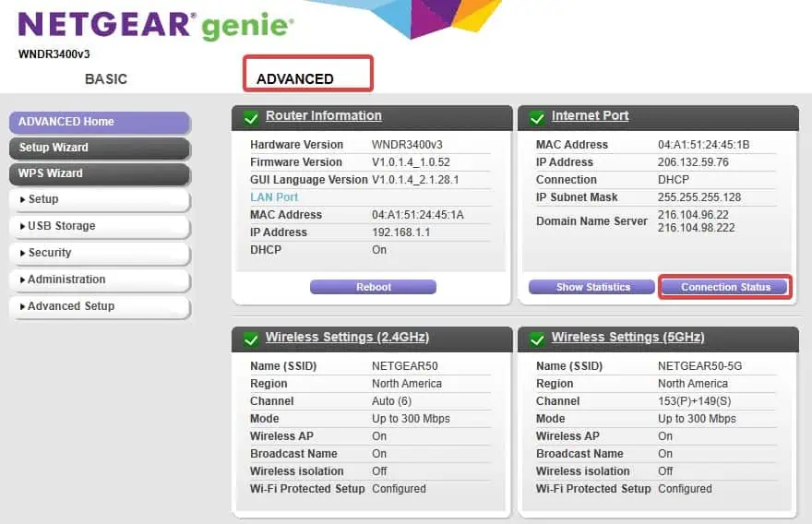812x524 pixels.
Task: Open Wireless Settings (5GHz) heading link
Action: click(627, 337)
